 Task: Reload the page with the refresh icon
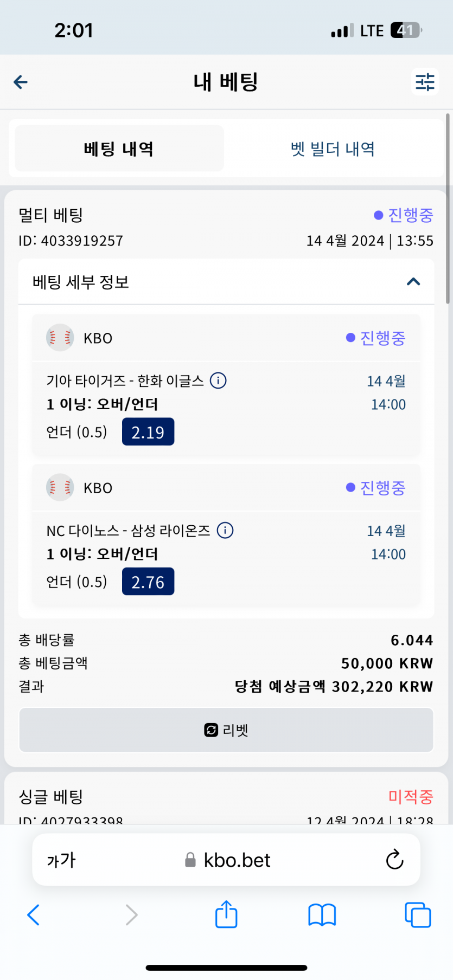coord(394,860)
